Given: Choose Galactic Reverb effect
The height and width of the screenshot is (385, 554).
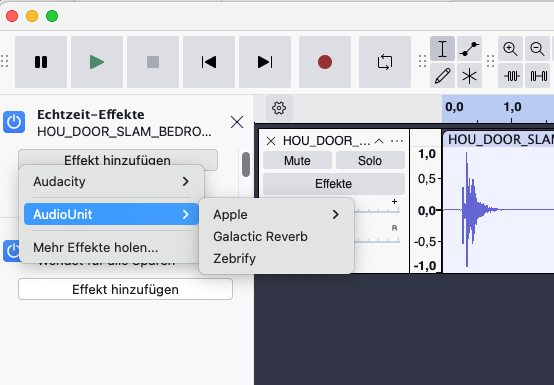Looking at the screenshot, I should 260,236.
